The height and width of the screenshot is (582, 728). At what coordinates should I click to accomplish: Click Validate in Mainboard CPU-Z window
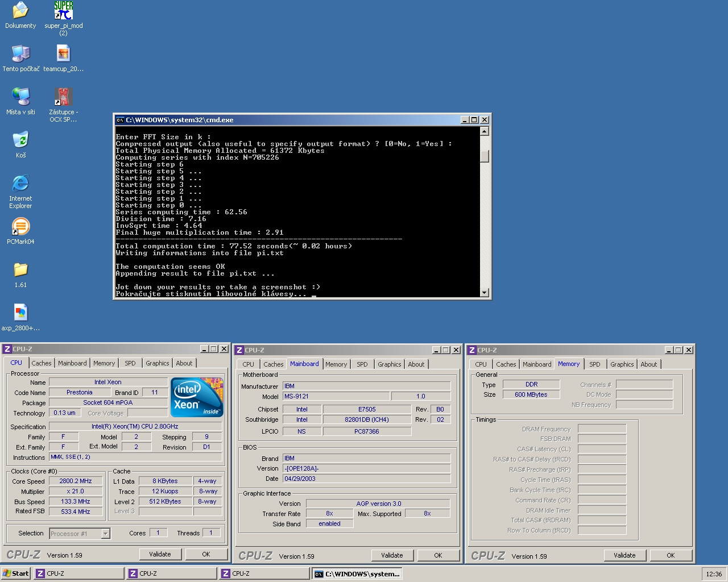click(392, 555)
